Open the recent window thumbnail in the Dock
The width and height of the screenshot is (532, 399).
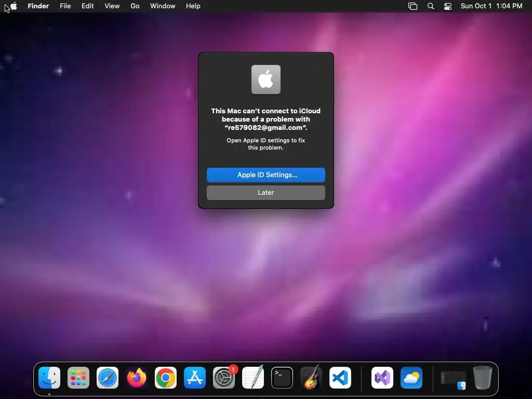[x=453, y=379]
